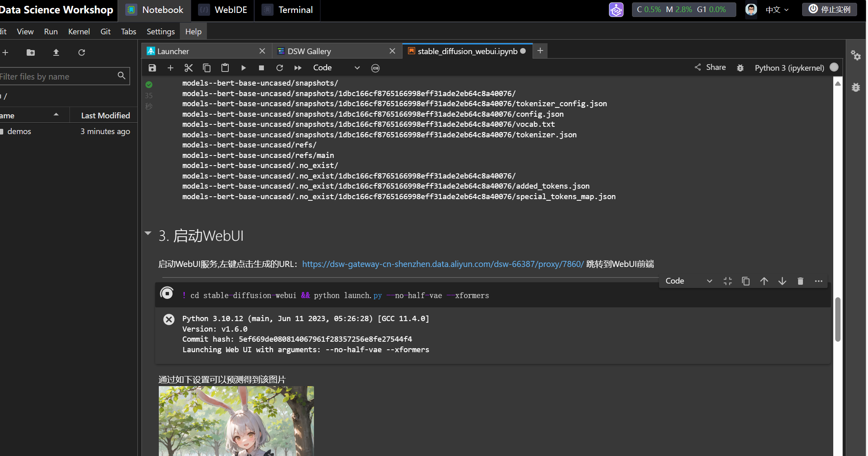Collapse the 3. 启动WebUI section

(148, 233)
